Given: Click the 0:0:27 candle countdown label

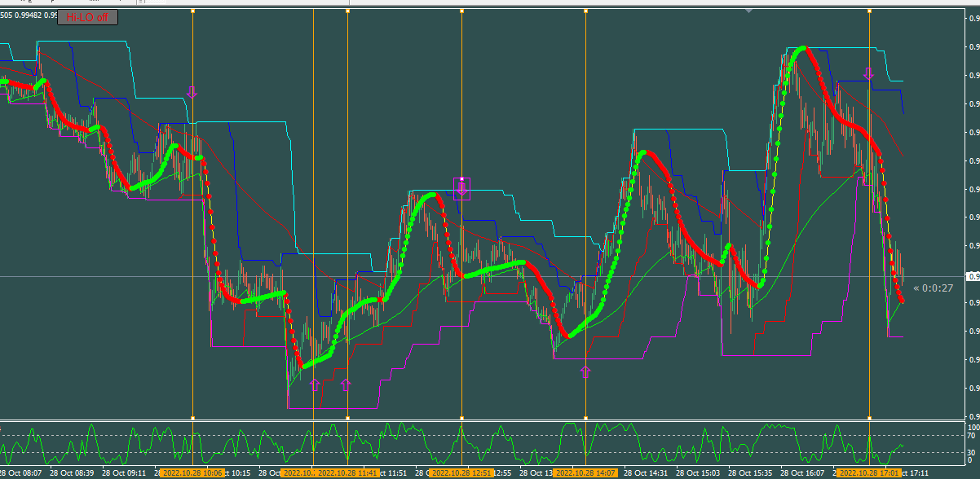Looking at the screenshot, I should [933, 288].
